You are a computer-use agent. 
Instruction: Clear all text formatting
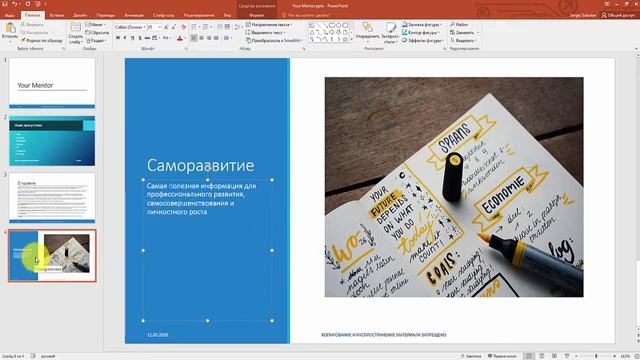(183, 27)
